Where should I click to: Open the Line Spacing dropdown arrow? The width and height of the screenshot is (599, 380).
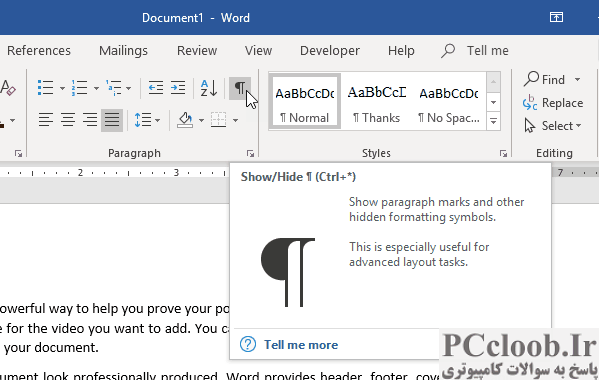point(157,120)
